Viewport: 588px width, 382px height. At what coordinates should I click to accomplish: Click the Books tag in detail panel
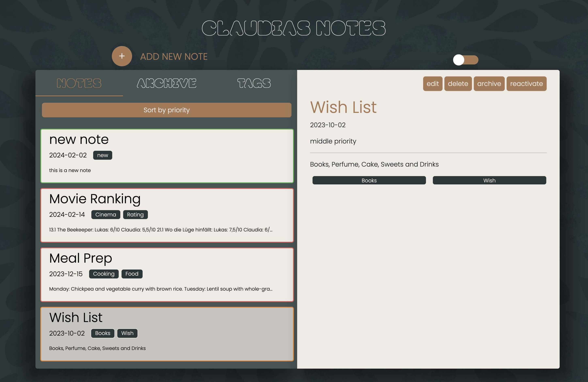[x=369, y=180]
